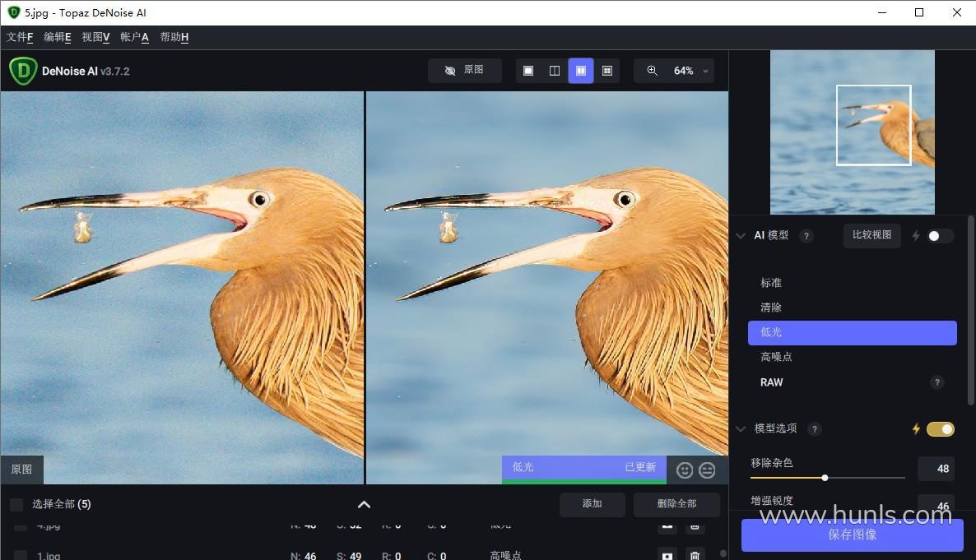Click the 保存图像 save button
This screenshot has width=976, height=560.
[x=852, y=535]
